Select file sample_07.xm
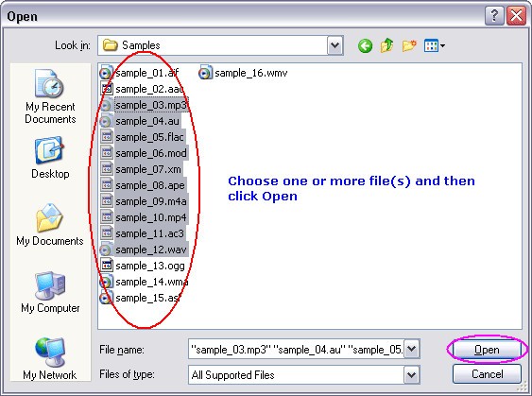This screenshot has height=396, width=532. (142, 169)
